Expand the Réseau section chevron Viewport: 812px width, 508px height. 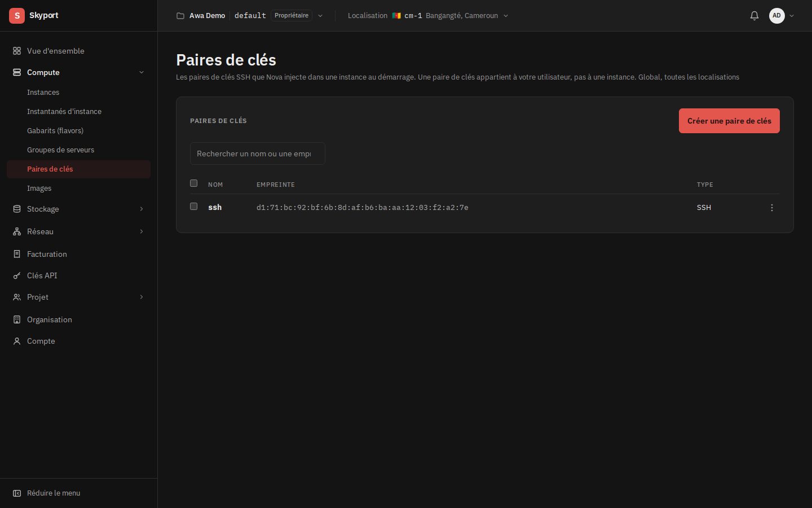(142, 231)
